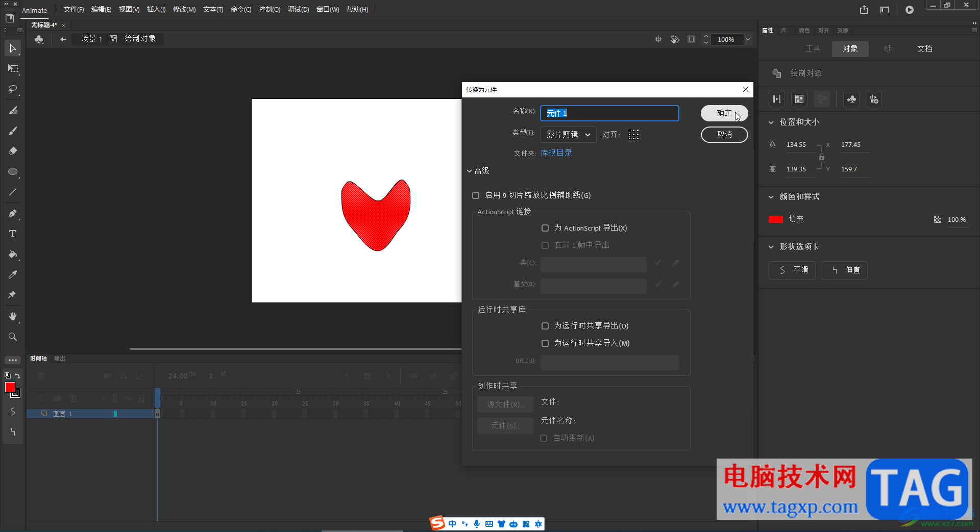This screenshot has width=980, height=532.
Task: Select the Free Transform tool
Action: [x=13, y=68]
